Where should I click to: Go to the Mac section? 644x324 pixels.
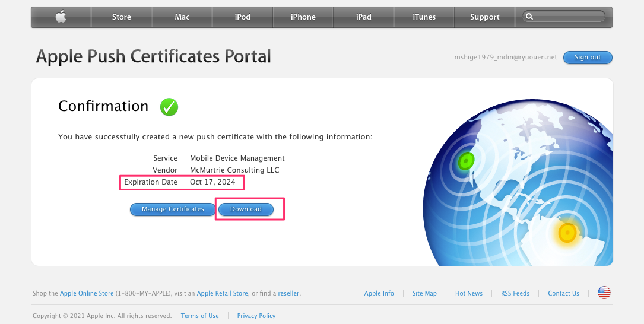[182, 17]
